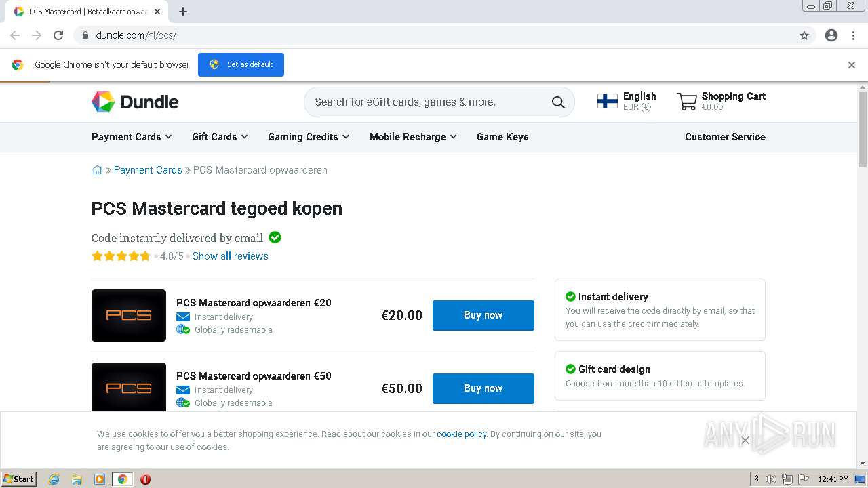Image resolution: width=868 pixels, height=488 pixels.
Task: Click the taskbar clock 12:41 PM
Action: tap(833, 479)
